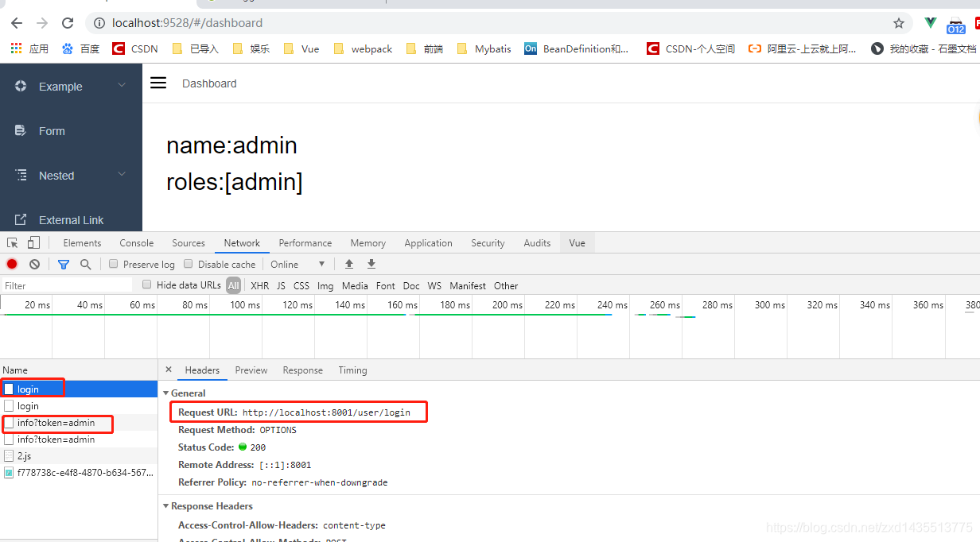
Task: Click the network Filter input field
Action: [x=67, y=285]
